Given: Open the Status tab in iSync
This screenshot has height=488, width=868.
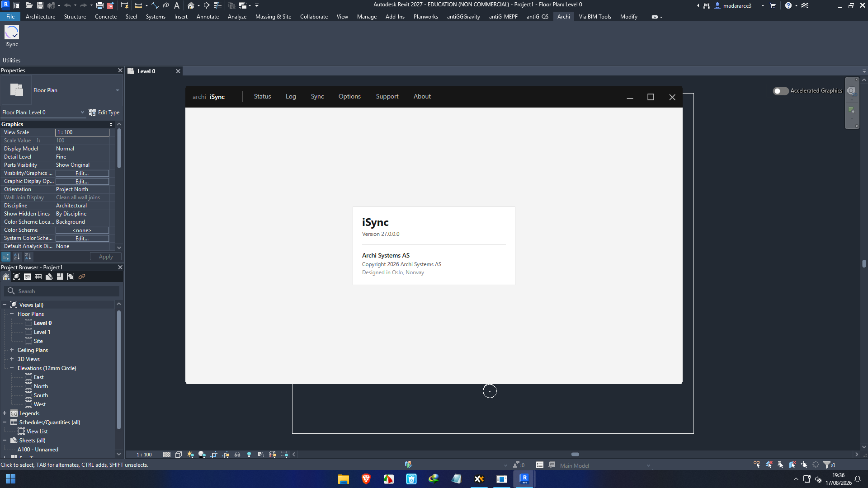Looking at the screenshot, I should click(262, 97).
